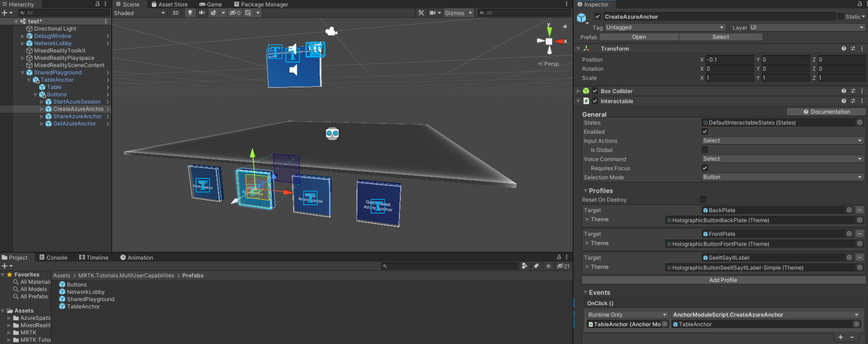Select ShareAzureAnchor in the Hierarchy
Image resolution: width=868 pixels, height=344 pixels.
(x=77, y=116)
